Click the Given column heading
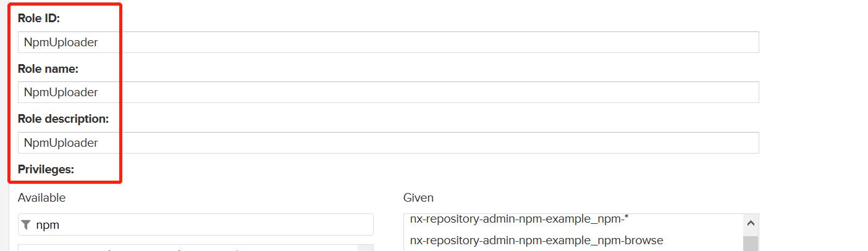This screenshot has width=868, height=251. click(x=418, y=198)
